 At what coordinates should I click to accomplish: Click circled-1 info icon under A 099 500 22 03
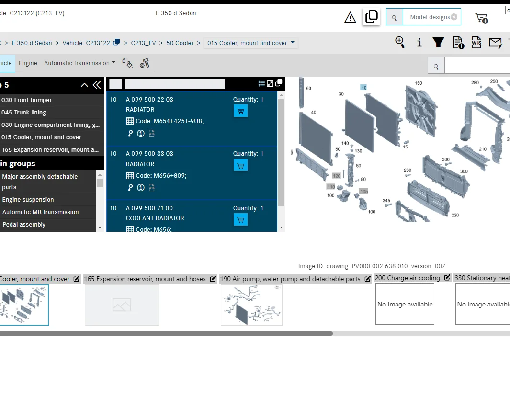(x=140, y=134)
